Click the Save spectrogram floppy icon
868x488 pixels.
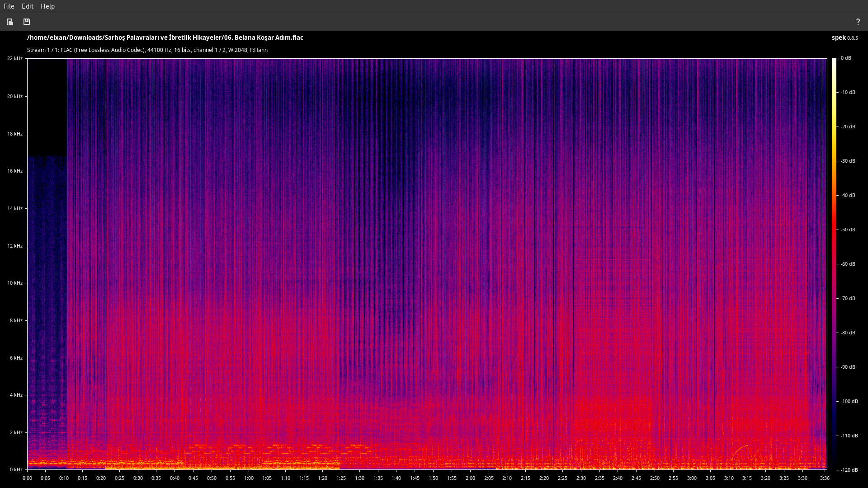point(27,22)
